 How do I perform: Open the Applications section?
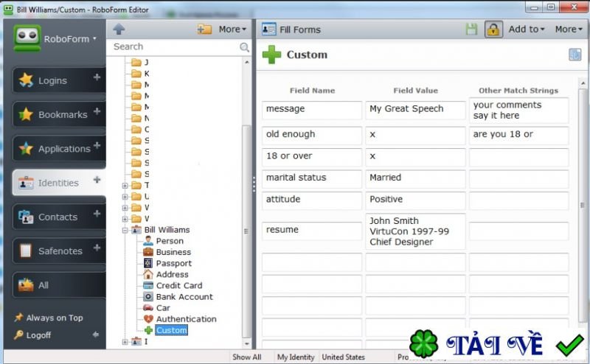point(59,149)
